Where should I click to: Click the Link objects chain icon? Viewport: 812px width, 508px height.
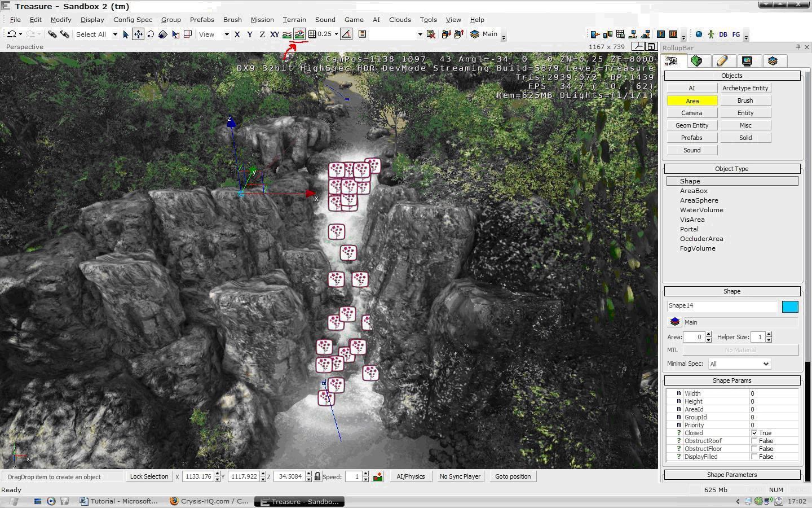(52, 34)
